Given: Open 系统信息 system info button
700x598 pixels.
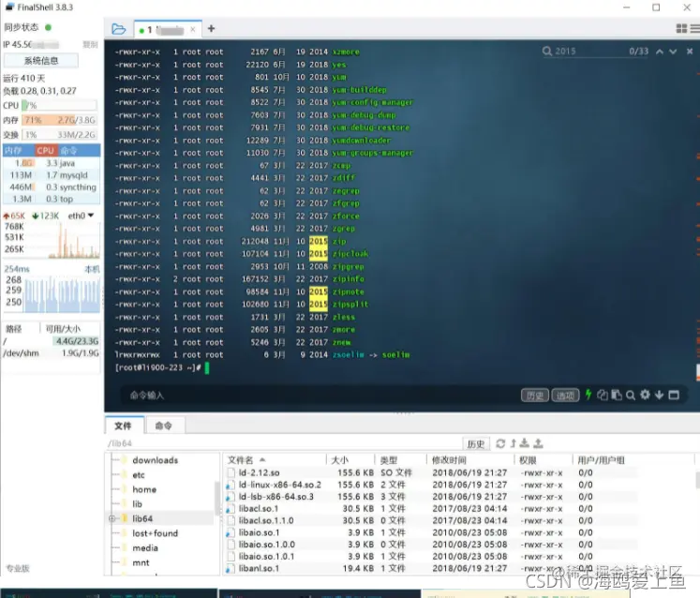Looking at the screenshot, I should (41, 61).
